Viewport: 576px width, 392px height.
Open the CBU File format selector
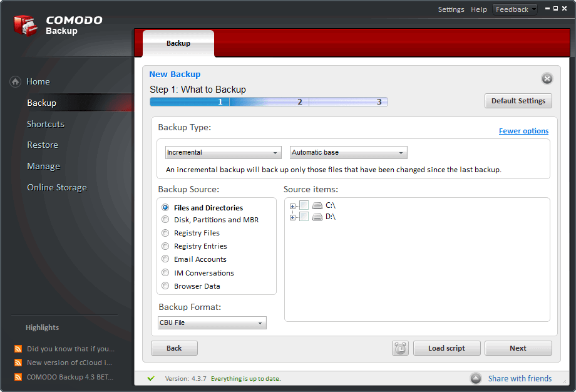tap(212, 322)
